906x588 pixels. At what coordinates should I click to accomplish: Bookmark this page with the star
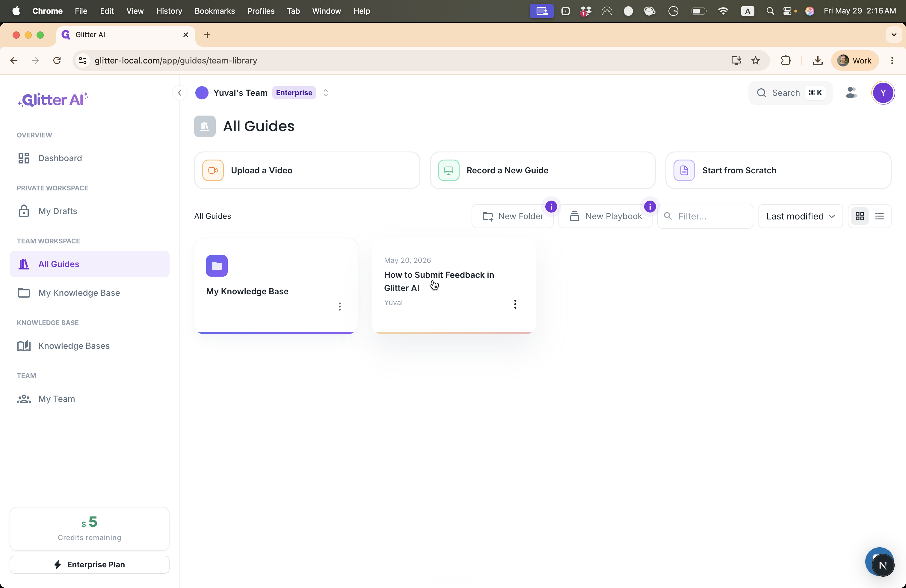coord(756,60)
